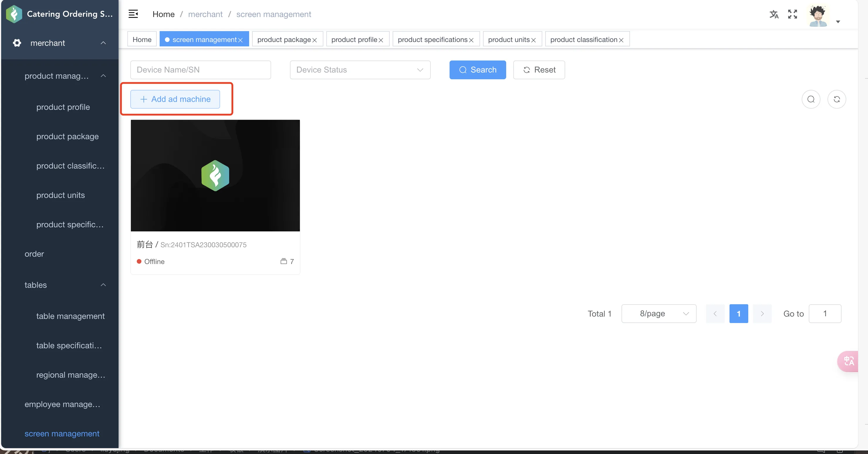Switch to the screen management tab

[204, 39]
